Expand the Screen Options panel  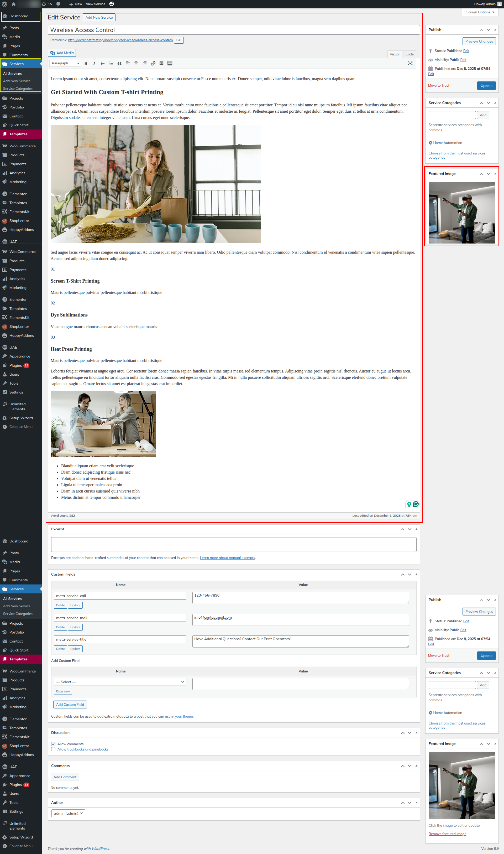pos(480,12)
